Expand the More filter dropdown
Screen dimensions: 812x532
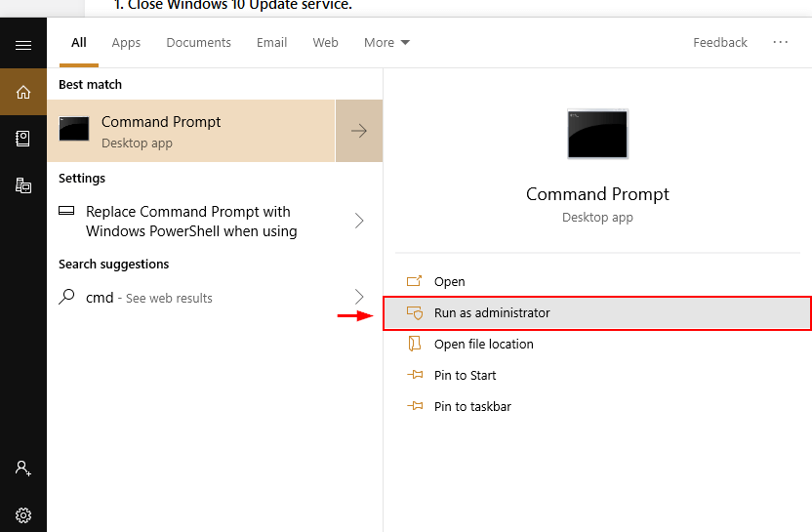(x=386, y=43)
